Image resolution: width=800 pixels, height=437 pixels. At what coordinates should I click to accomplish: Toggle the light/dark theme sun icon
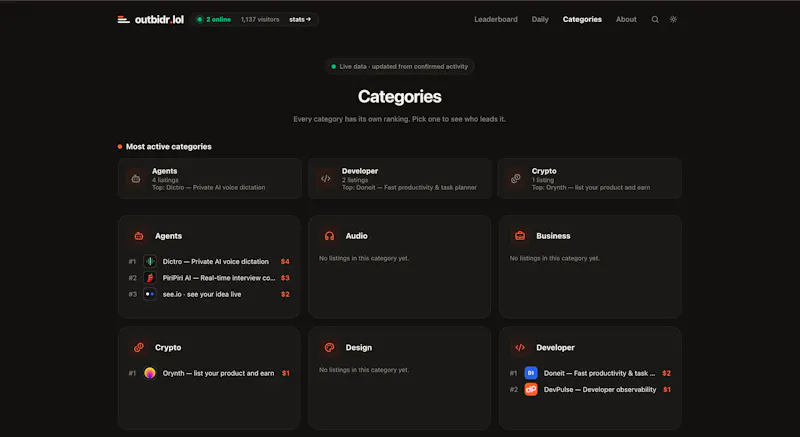pyautogui.click(x=673, y=19)
